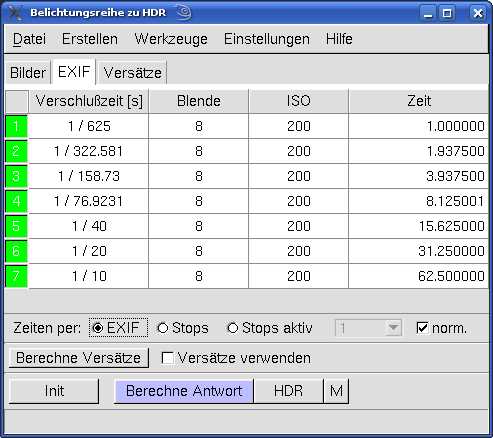This screenshot has width=493, height=438.
Task: Open the Werkzeuge menu
Action: [171, 39]
